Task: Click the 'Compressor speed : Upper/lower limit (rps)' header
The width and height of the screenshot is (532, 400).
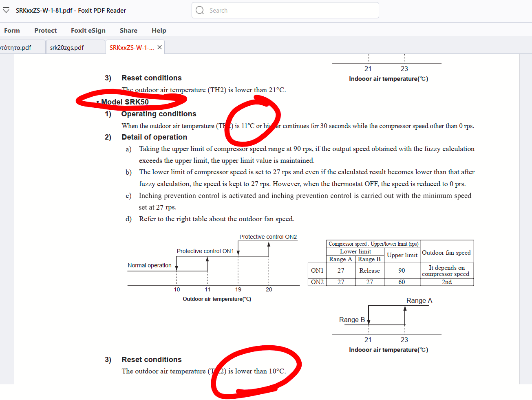Action: coord(373,244)
